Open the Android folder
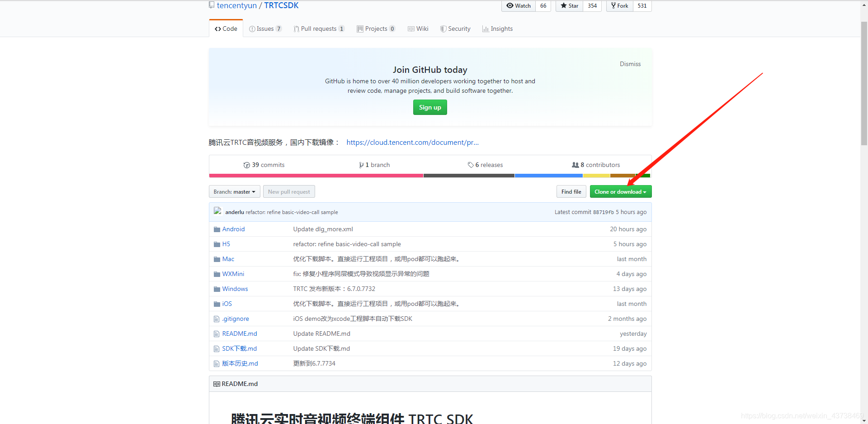The image size is (868, 424). [x=233, y=229]
